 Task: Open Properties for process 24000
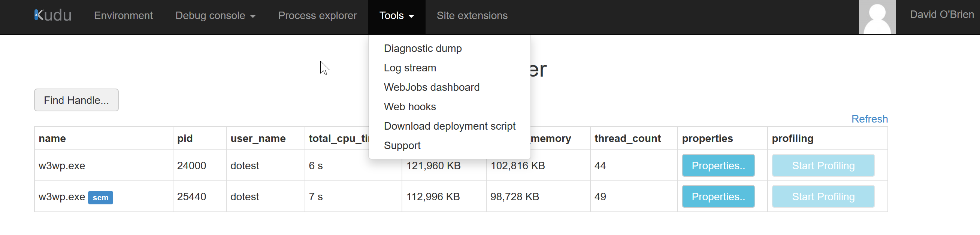(x=718, y=166)
